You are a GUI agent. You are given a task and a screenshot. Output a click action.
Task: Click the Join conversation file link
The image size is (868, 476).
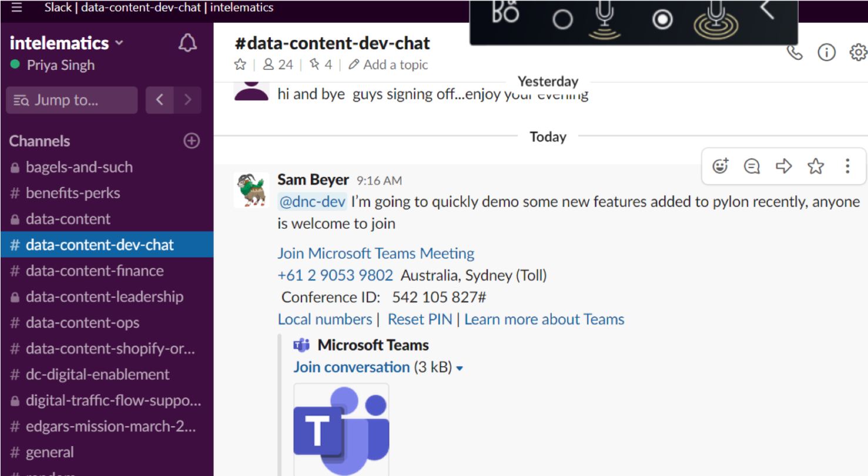pos(351,367)
